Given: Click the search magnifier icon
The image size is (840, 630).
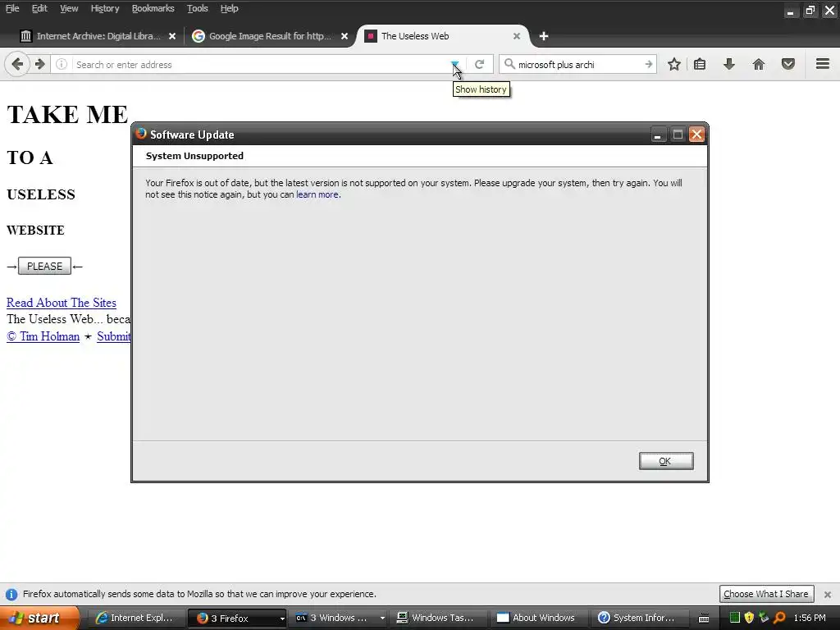Looking at the screenshot, I should point(509,64).
